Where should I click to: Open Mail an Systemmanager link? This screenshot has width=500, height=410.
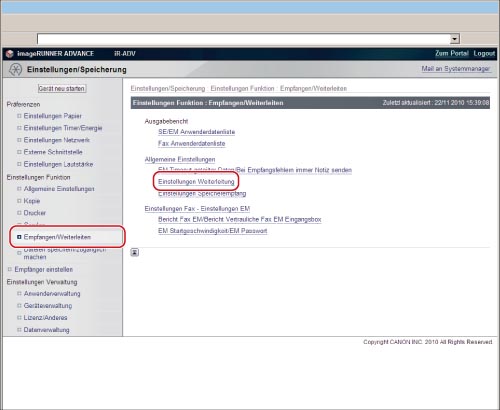tap(456, 69)
